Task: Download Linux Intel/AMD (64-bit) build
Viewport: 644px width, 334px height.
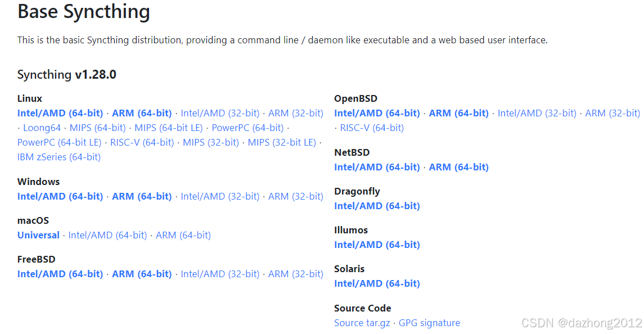Action: [x=60, y=113]
